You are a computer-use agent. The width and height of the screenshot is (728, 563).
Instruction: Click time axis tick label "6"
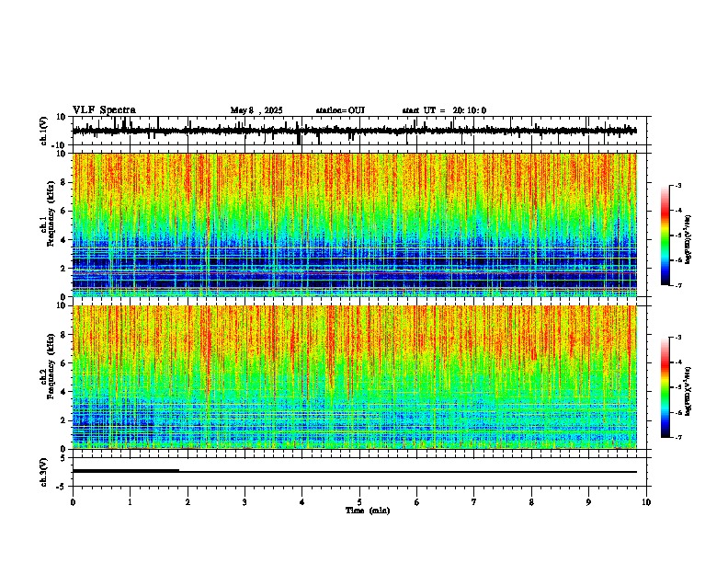pos(417,502)
